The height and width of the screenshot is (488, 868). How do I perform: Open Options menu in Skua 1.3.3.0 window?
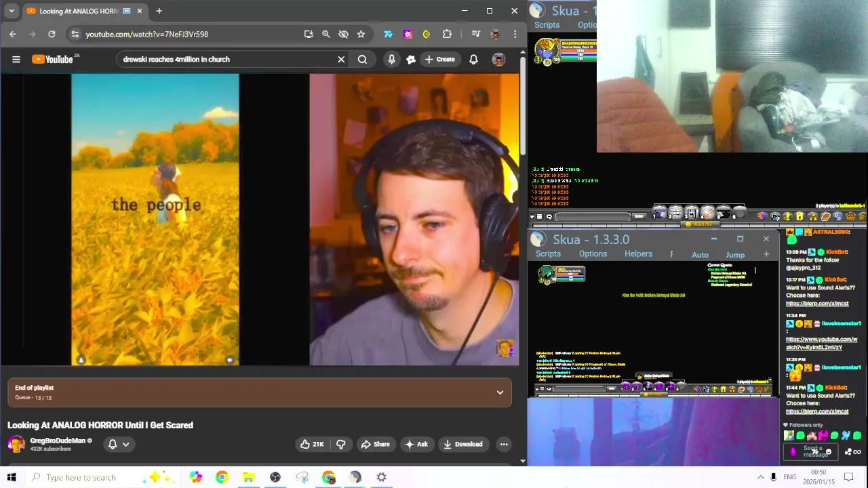pyautogui.click(x=593, y=253)
